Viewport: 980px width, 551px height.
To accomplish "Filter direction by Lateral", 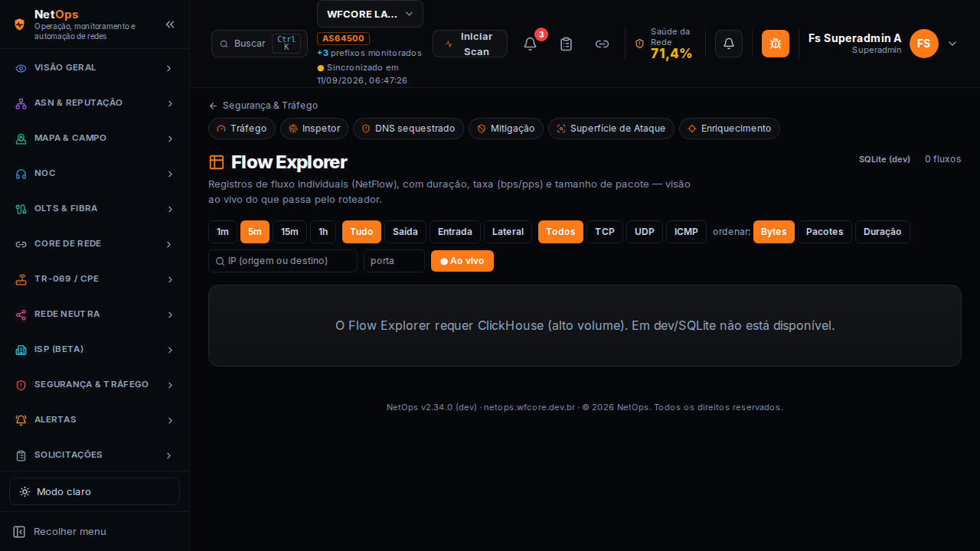I will pos(508,232).
